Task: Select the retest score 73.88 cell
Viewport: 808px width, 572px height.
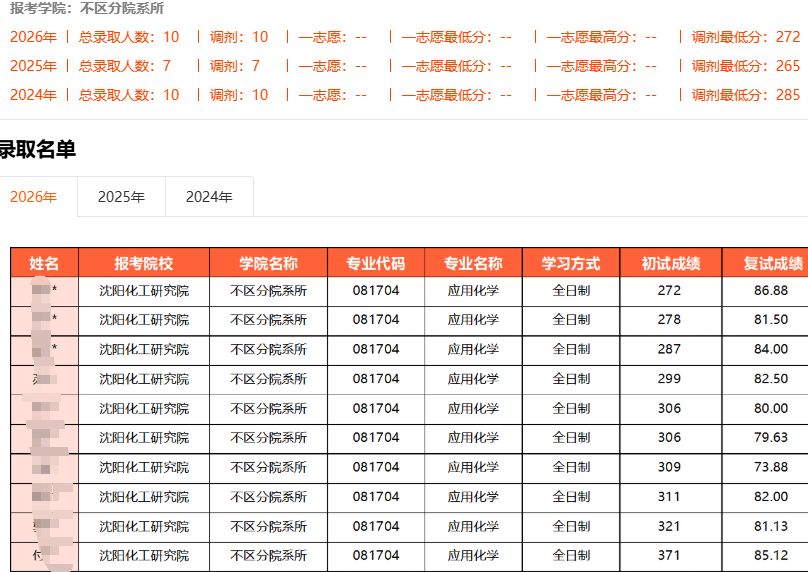Action: click(x=765, y=467)
